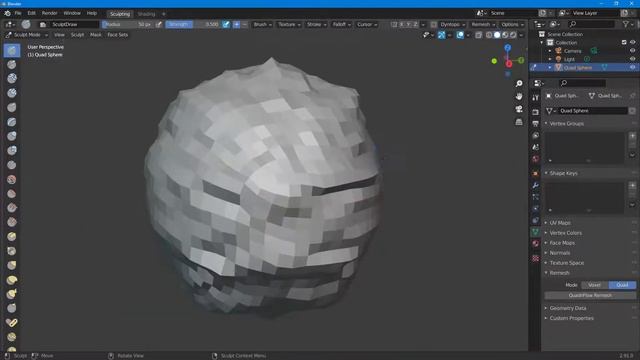This screenshot has width=640, height=360.
Task: Select the Crease sculpt brush
Action: click(x=12, y=165)
